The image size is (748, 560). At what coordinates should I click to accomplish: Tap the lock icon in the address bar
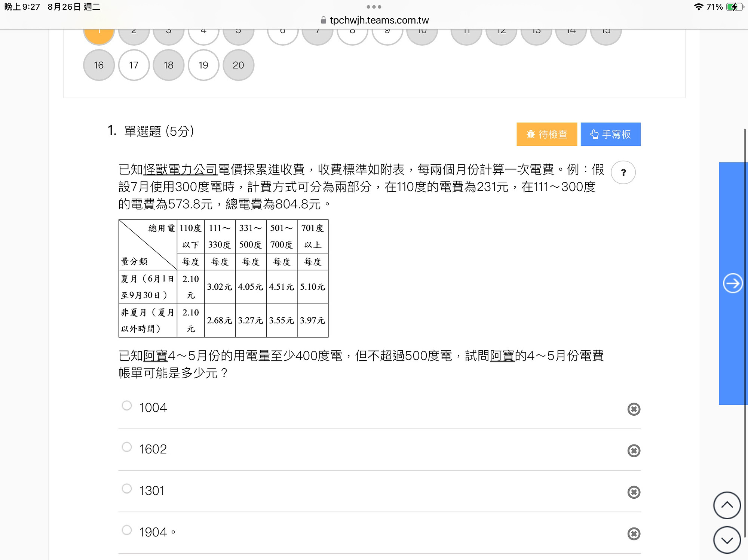pyautogui.click(x=323, y=20)
